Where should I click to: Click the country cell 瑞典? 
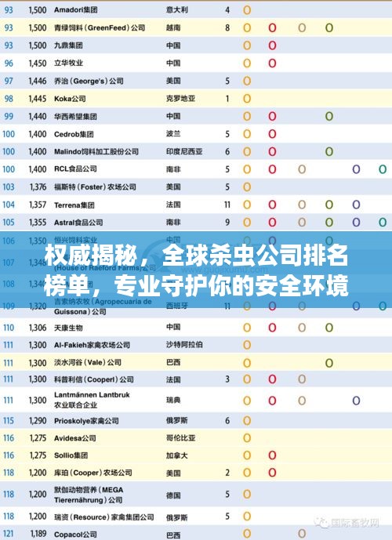[173, 400]
